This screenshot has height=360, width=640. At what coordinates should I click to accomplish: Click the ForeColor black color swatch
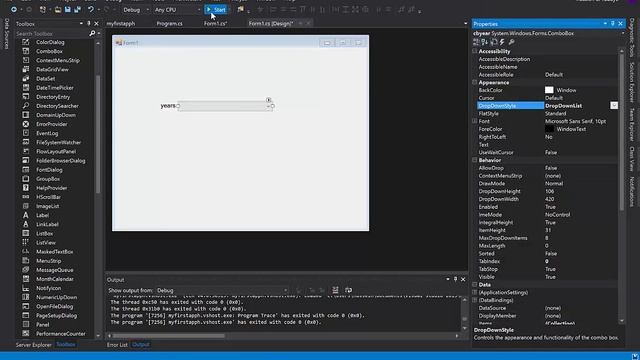click(x=549, y=129)
